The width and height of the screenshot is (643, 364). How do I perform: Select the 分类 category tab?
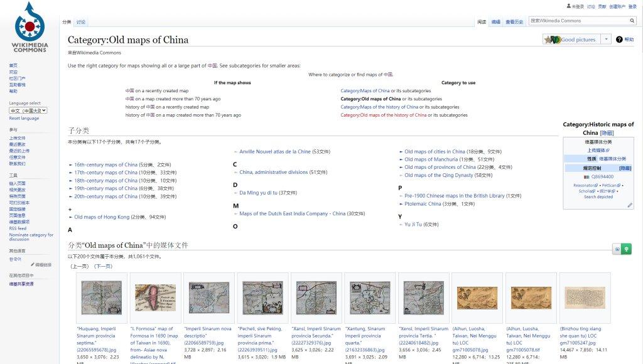coord(67,22)
